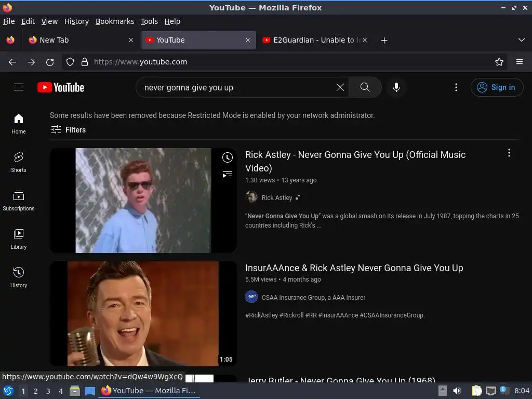Open the Firefox application hamburger menu
The image size is (532, 399).
pyautogui.click(x=520, y=62)
